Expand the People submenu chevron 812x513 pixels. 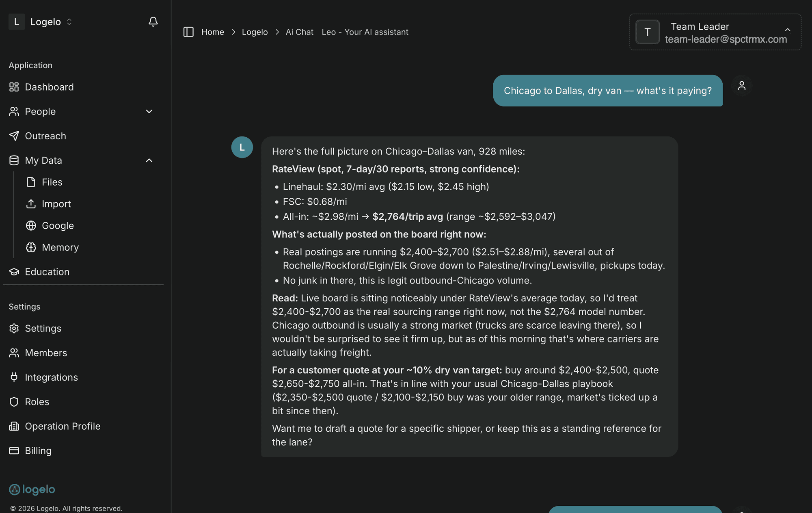tap(149, 111)
